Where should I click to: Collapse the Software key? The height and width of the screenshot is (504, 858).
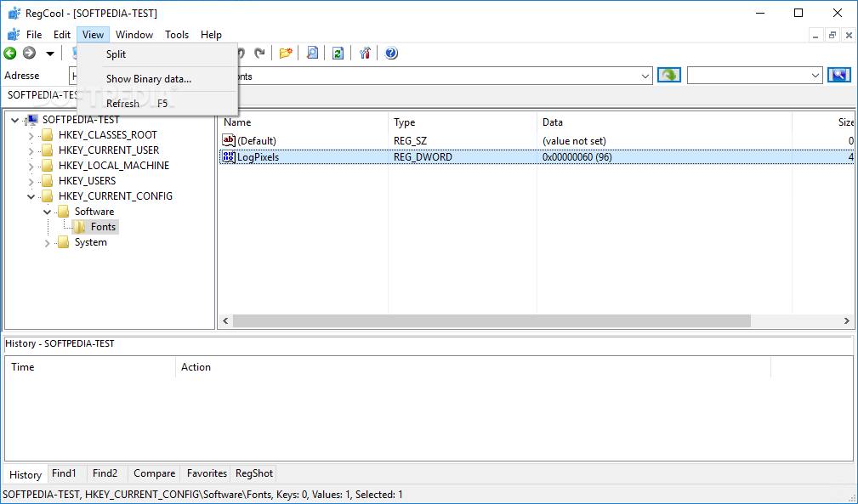(47, 212)
